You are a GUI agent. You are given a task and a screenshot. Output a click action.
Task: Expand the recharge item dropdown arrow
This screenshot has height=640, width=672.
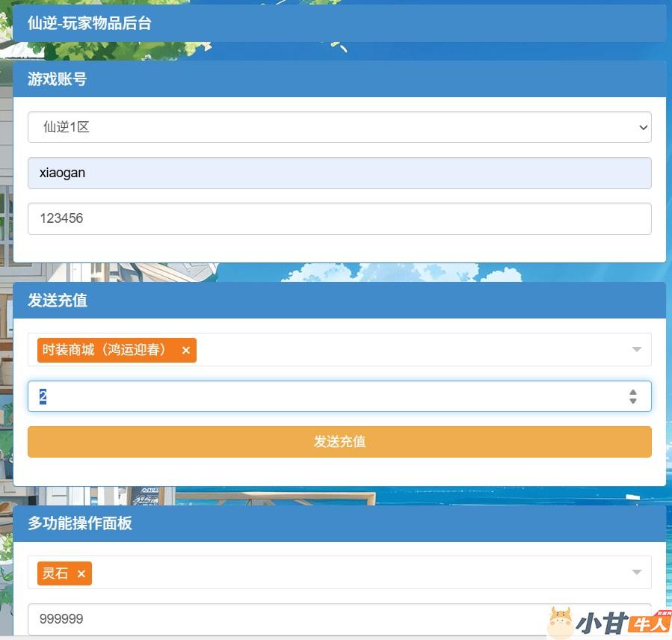(636, 349)
